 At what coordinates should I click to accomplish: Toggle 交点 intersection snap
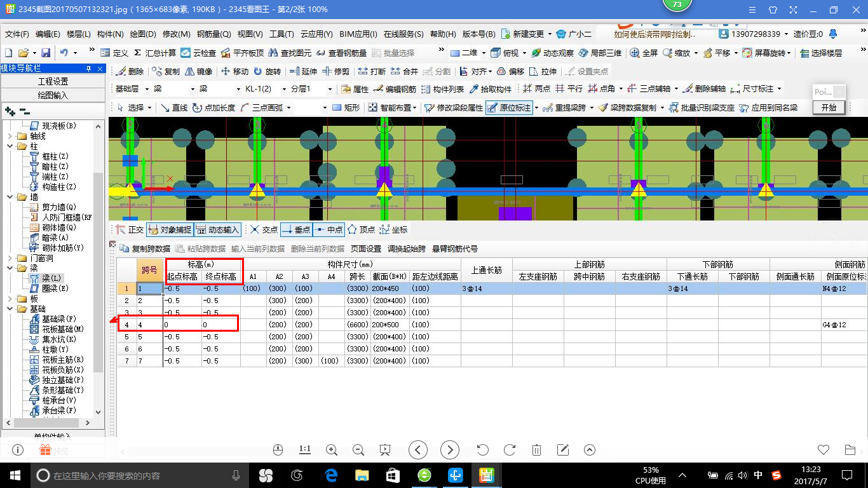click(x=264, y=229)
